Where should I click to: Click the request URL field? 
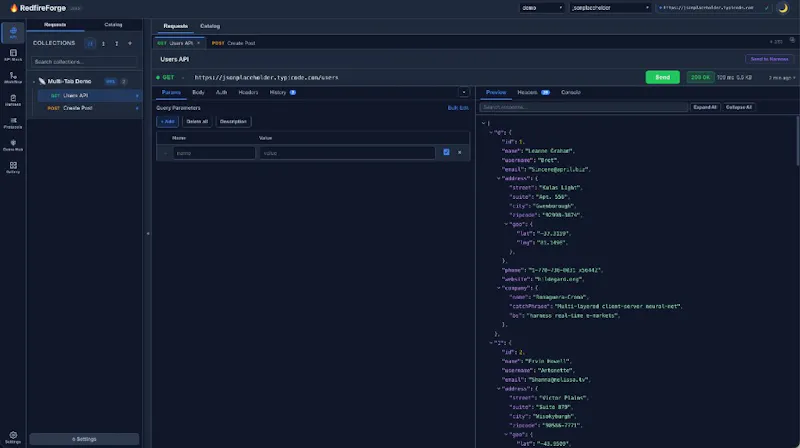pyautogui.click(x=416, y=78)
